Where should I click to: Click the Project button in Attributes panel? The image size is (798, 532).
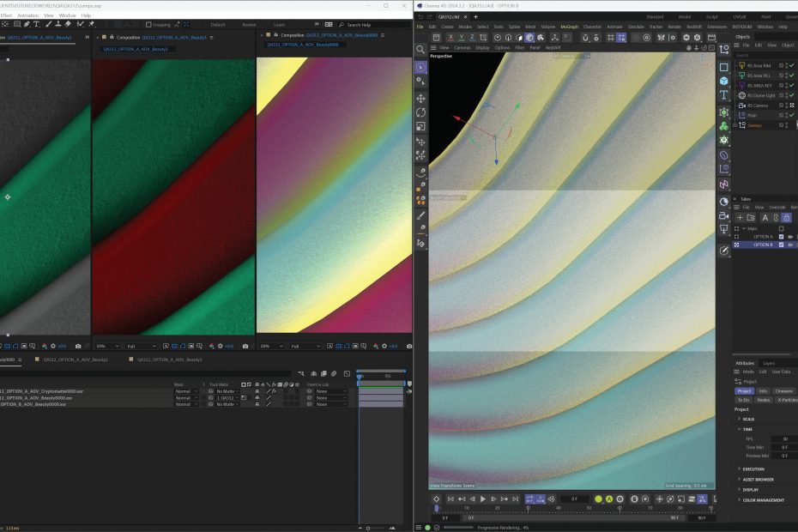[744, 391]
